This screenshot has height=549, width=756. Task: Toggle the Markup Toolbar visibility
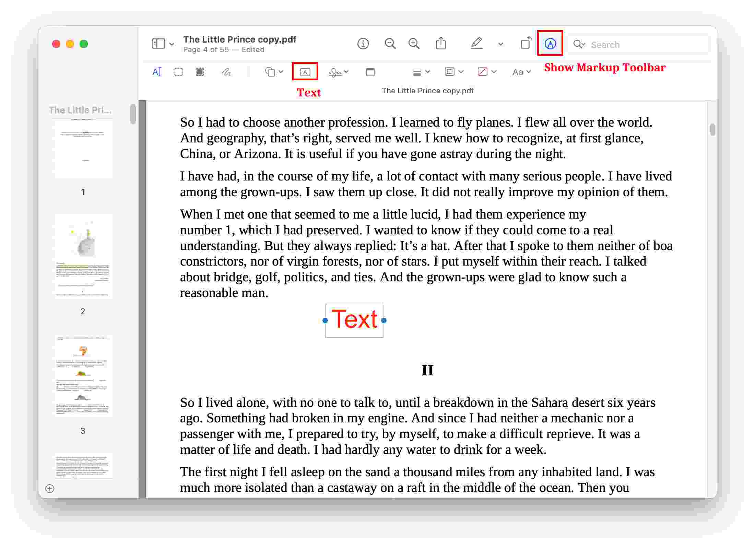coord(550,44)
